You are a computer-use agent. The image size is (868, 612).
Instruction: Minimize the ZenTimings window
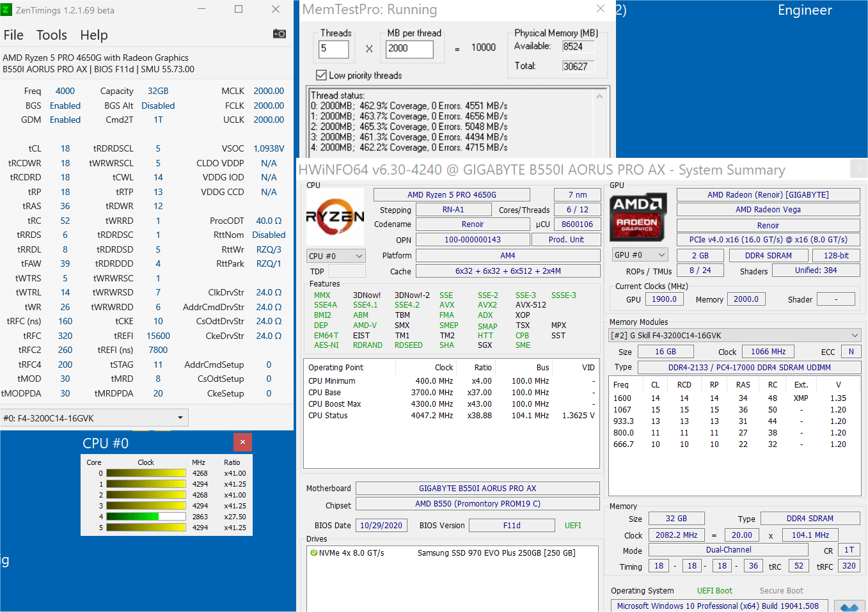201,9
